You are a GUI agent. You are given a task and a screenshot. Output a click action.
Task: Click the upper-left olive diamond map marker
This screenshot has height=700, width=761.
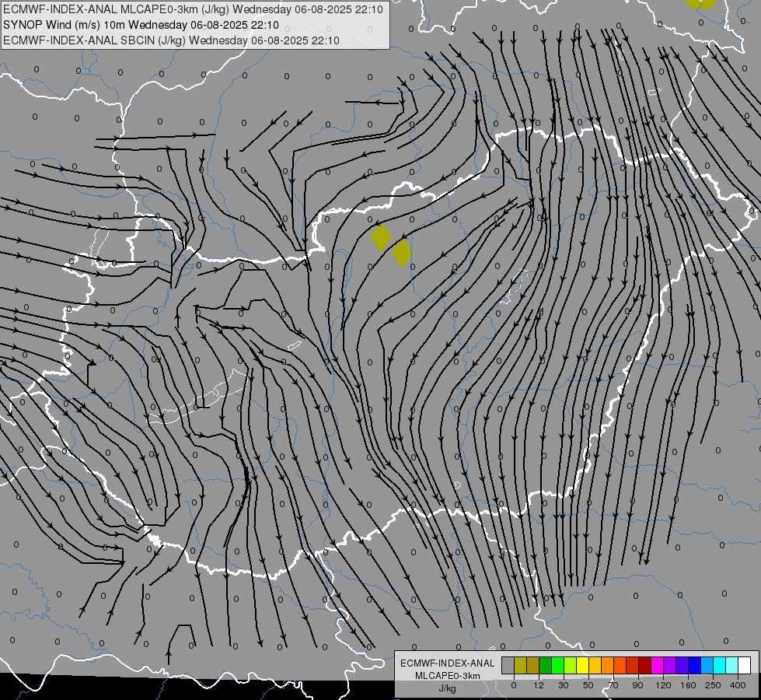(381, 237)
